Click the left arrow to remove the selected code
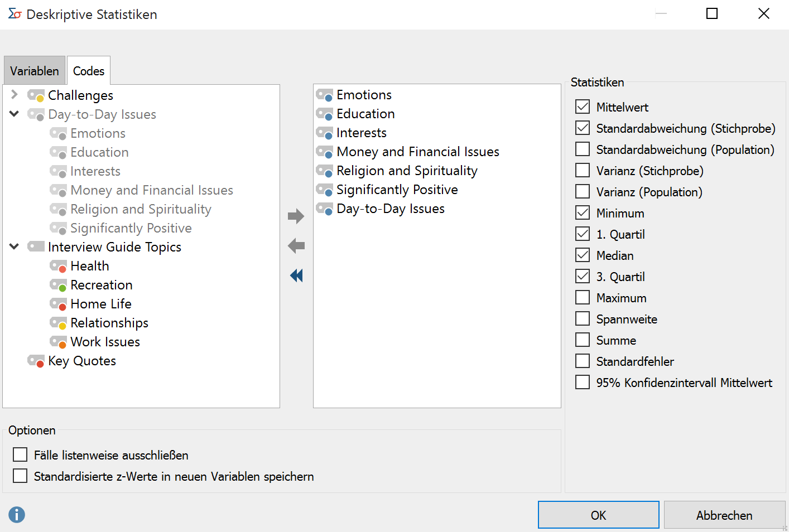This screenshot has width=789, height=532. pyautogui.click(x=296, y=245)
